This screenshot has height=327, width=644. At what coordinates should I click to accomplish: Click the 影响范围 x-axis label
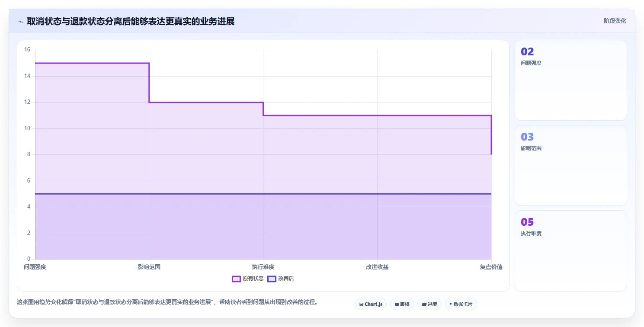149,267
